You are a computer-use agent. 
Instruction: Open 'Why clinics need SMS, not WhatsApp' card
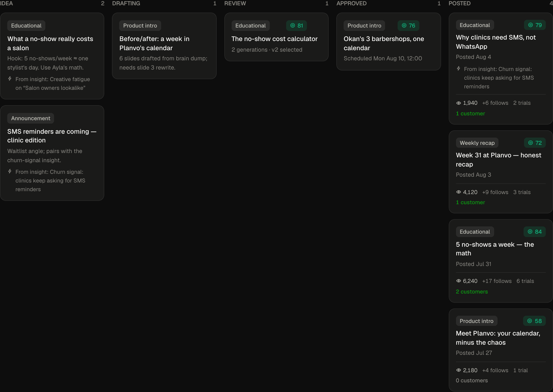tap(501, 69)
